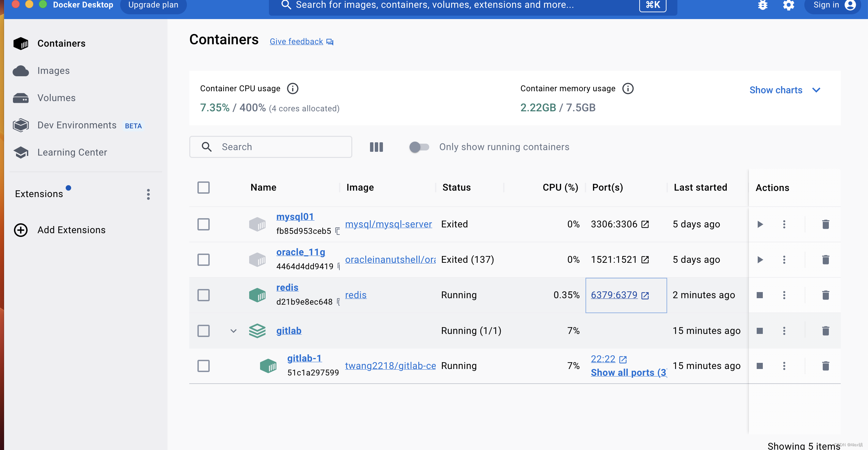Delete the mysql01 container

pyautogui.click(x=826, y=224)
